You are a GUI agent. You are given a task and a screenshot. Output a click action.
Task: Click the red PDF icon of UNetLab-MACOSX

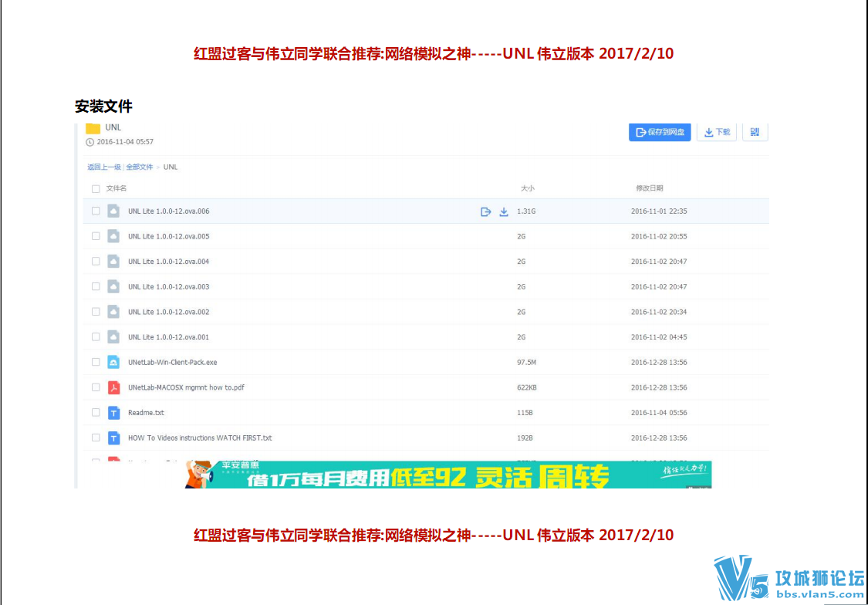pos(113,387)
